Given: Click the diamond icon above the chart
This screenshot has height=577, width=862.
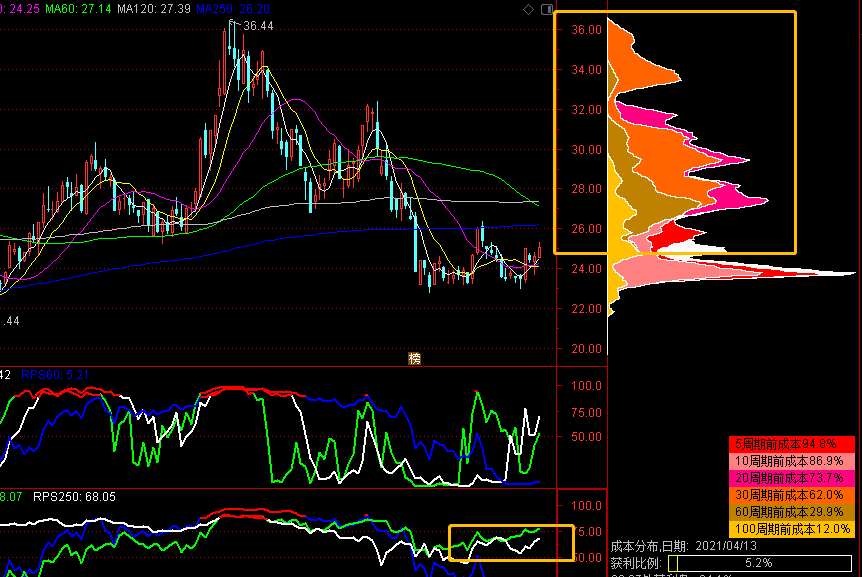Looking at the screenshot, I should (528, 9).
